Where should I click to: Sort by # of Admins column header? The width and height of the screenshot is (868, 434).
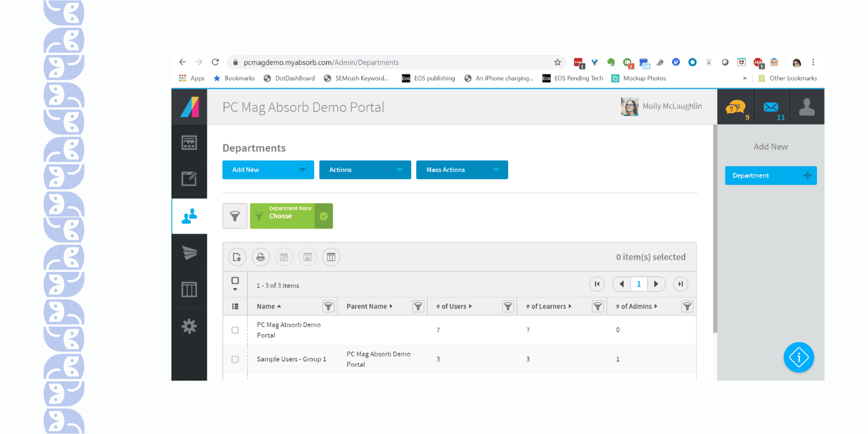point(636,307)
